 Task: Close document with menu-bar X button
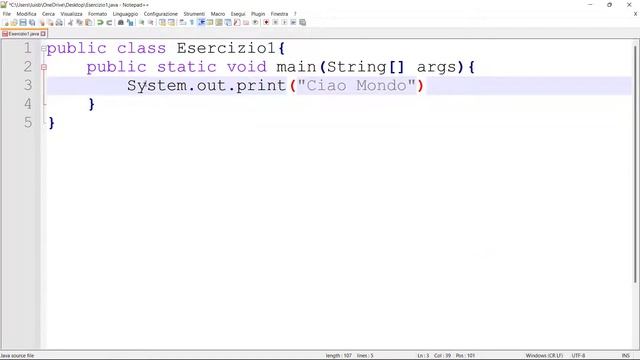point(635,14)
